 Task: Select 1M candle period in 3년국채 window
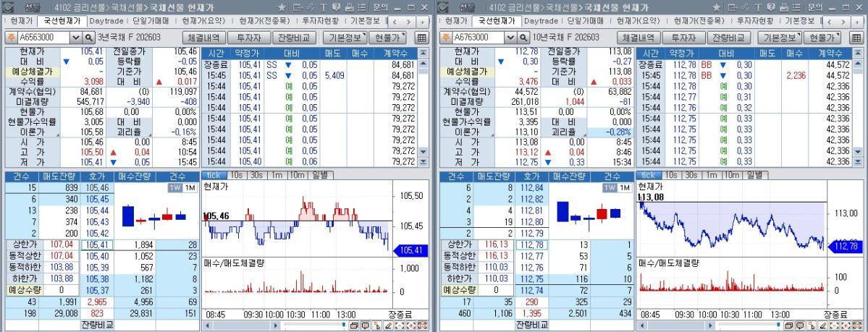(189, 187)
